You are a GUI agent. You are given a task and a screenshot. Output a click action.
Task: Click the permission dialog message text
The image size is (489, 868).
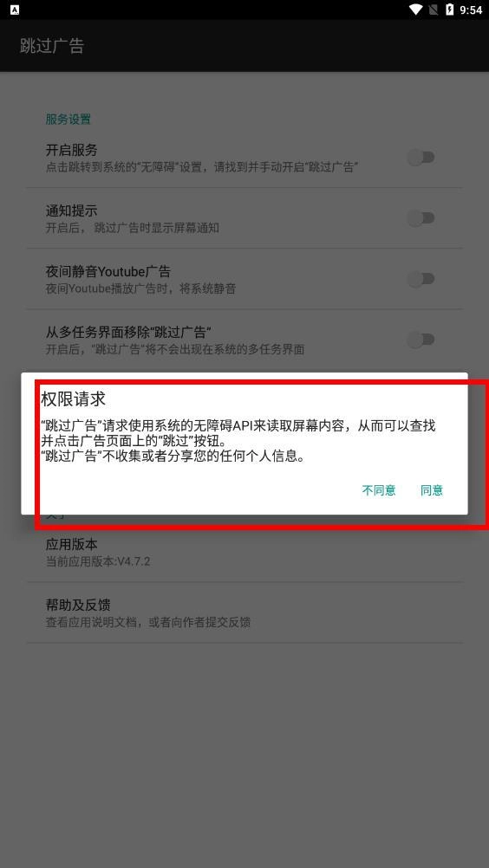(238, 441)
